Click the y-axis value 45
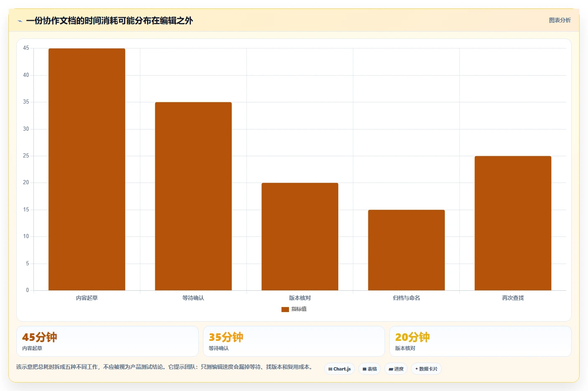 coord(26,48)
